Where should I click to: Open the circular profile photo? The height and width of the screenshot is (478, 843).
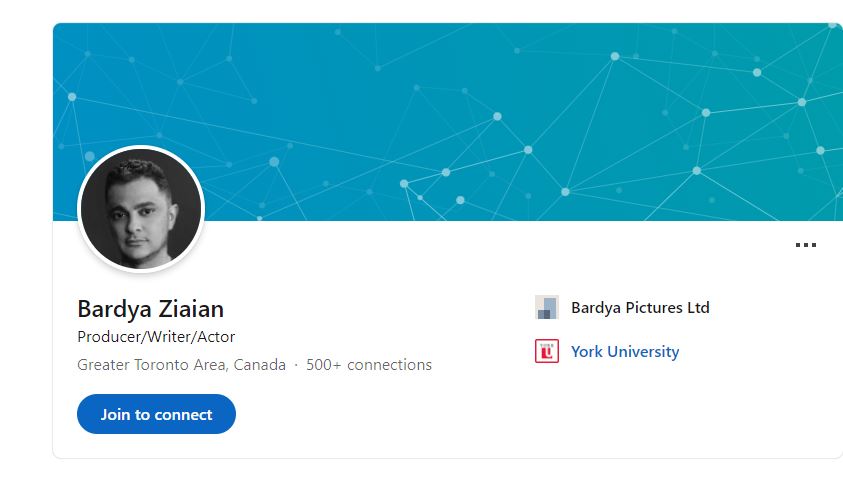141,209
